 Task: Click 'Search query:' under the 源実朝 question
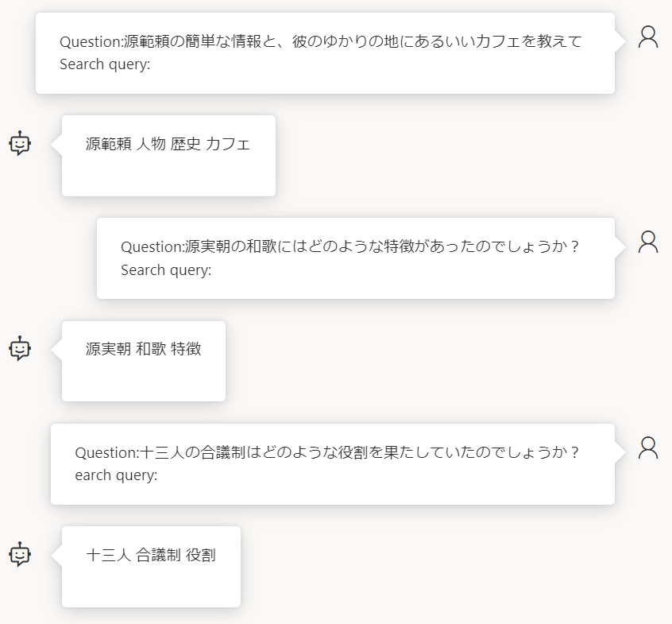(x=166, y=270)
